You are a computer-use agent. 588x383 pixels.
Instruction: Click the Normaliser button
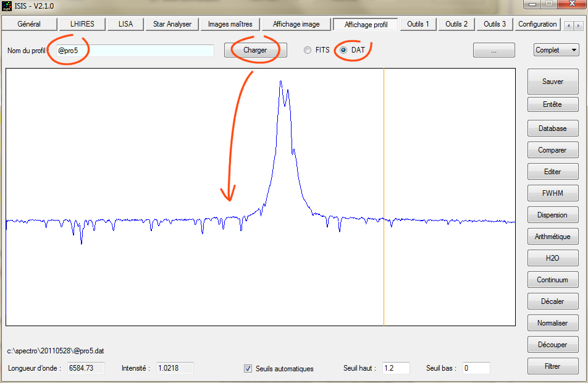552,323
